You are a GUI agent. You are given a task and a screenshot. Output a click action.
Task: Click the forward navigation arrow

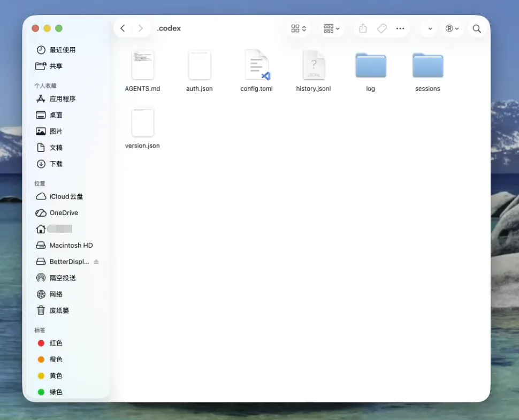(141, 28)
